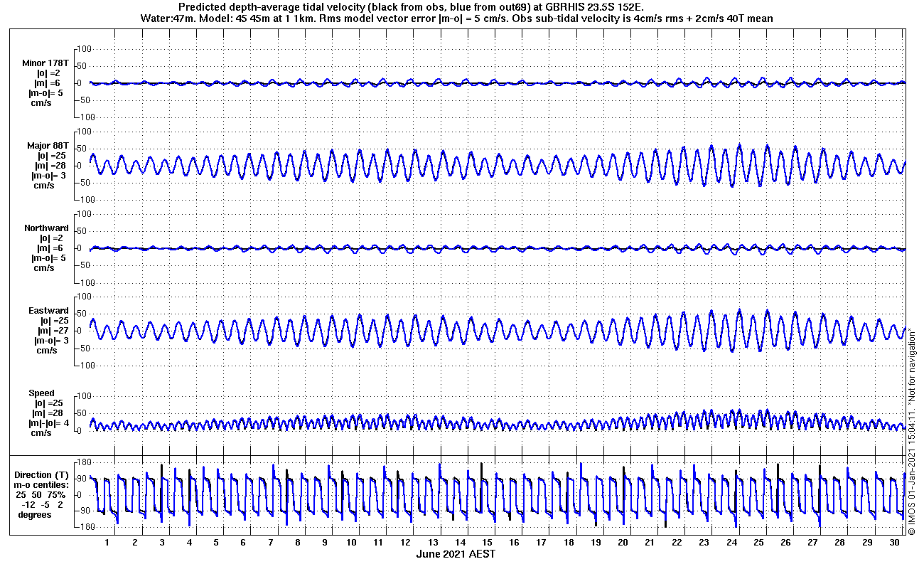Click the 'Northward' panel label

pos(46,228)
